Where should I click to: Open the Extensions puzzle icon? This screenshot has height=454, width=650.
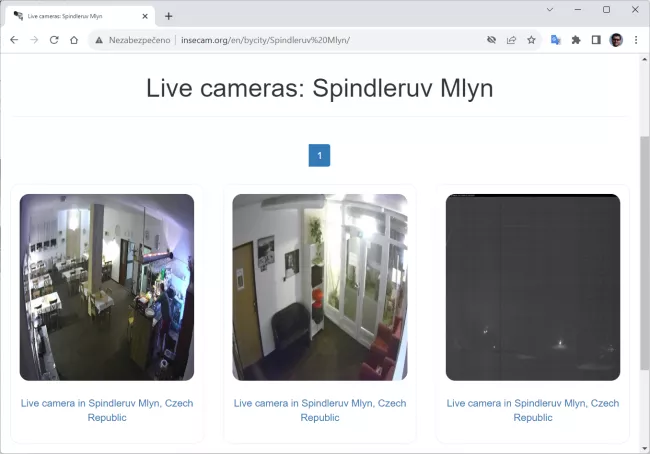(x=576, y=40)
